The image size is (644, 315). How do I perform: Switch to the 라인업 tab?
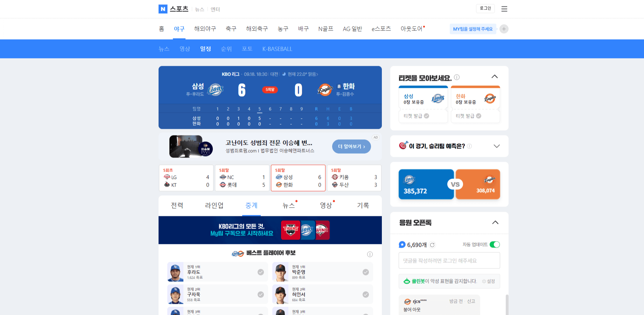(214, 205)
